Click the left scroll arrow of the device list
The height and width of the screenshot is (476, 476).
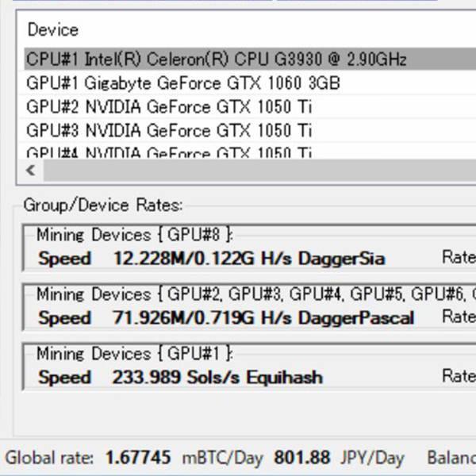click(31, 171)
